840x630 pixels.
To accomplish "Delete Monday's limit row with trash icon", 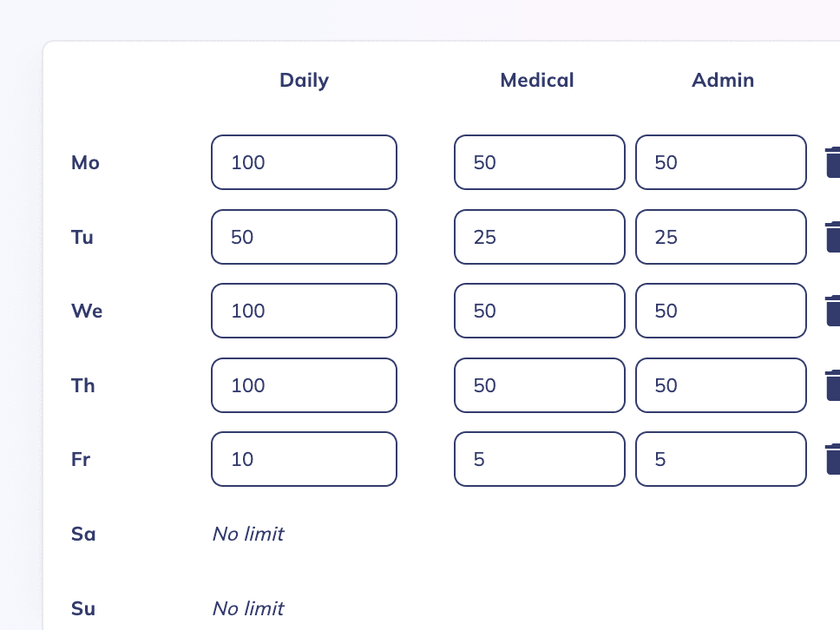I will tap(832, 162).
